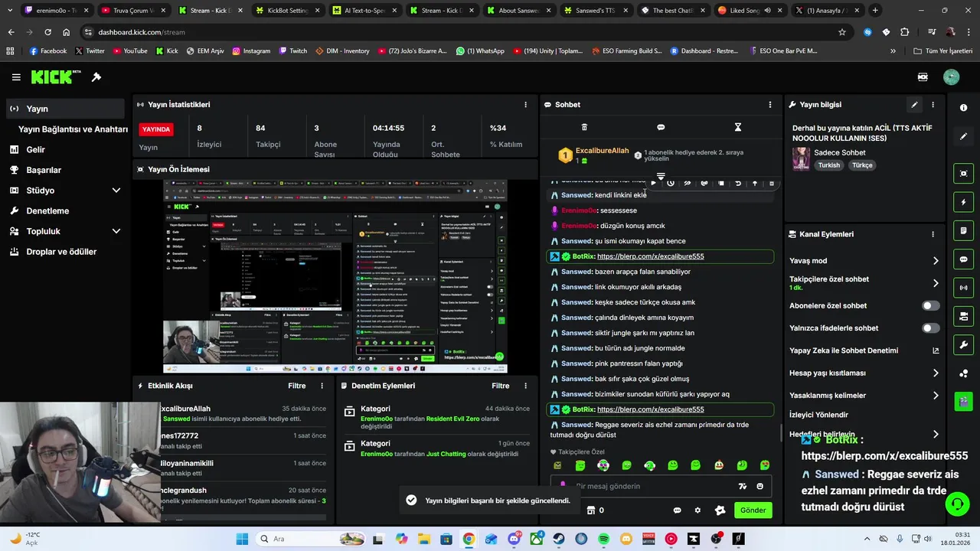Open Yasaklanmış kelimeler arrow

click(936, 396)
